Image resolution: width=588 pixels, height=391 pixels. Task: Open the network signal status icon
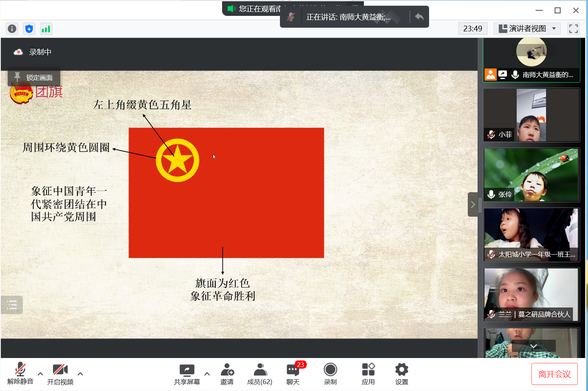coord(46,29)
